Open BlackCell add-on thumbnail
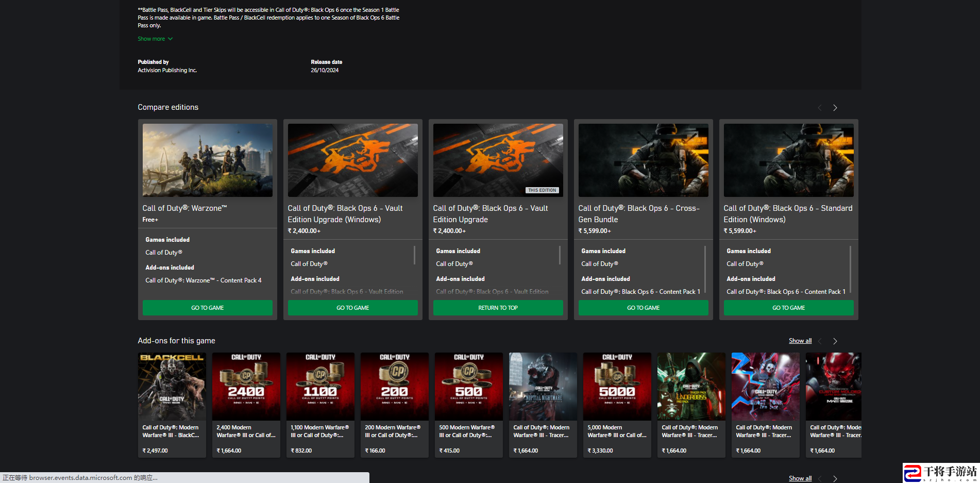Image resolution: width=980 pixels, height=483 pixels. [x=172, y=387]
